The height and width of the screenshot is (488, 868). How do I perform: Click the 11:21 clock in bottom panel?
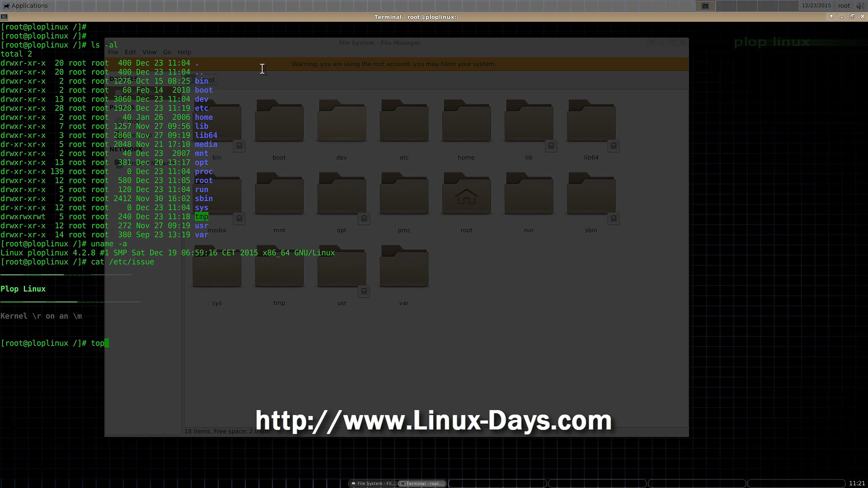857,483
